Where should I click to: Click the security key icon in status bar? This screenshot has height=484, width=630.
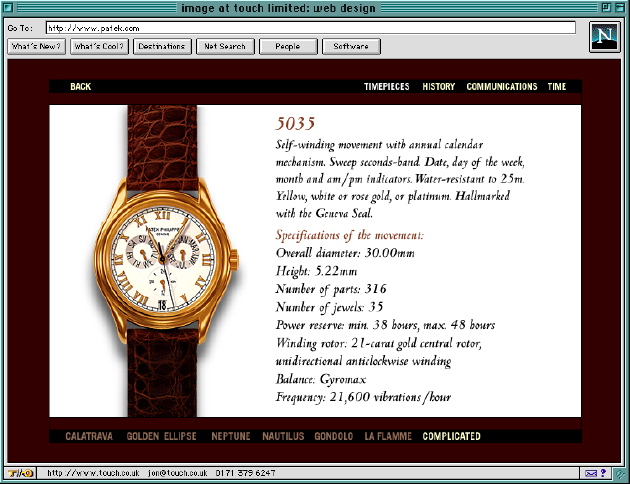19,473
